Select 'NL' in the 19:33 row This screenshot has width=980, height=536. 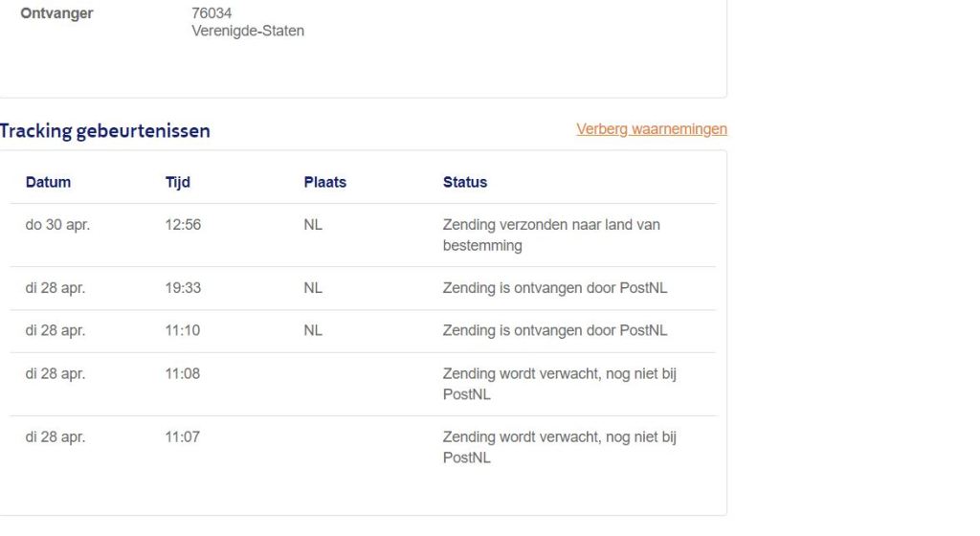tap(313, 288)
